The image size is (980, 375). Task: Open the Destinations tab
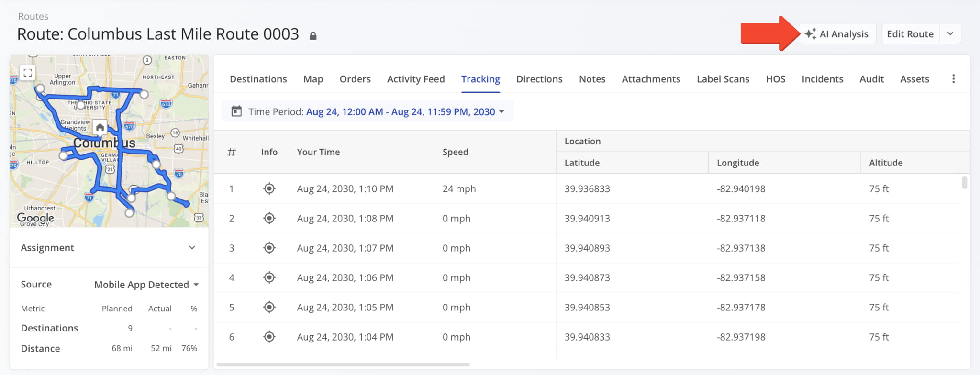coord(258,79)
